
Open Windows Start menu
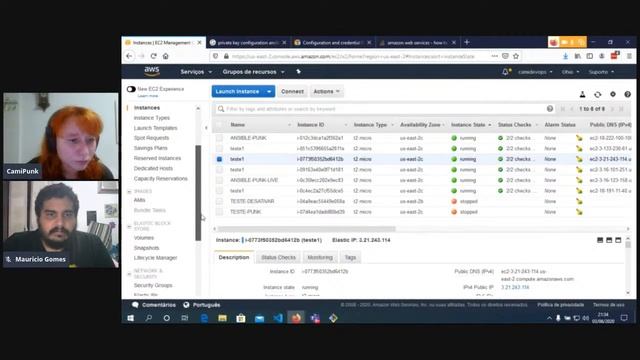click(131, 318)
